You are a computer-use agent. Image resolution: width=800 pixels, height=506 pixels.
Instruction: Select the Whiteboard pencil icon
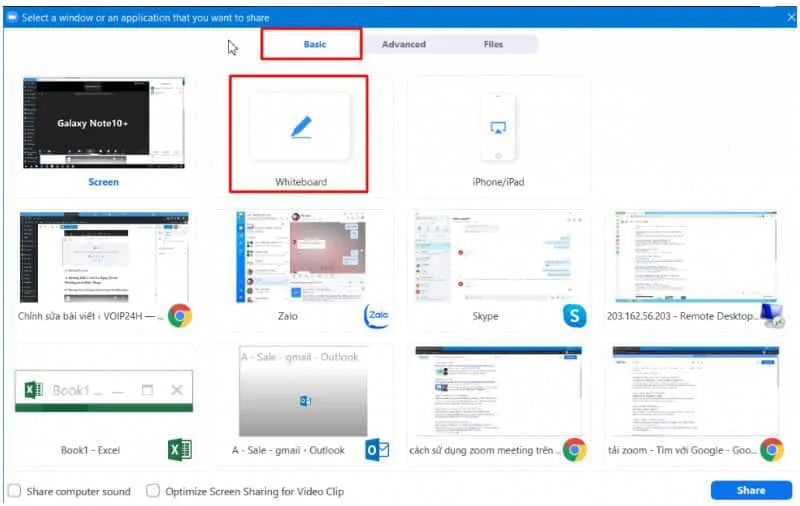click(x=301, y=127)
